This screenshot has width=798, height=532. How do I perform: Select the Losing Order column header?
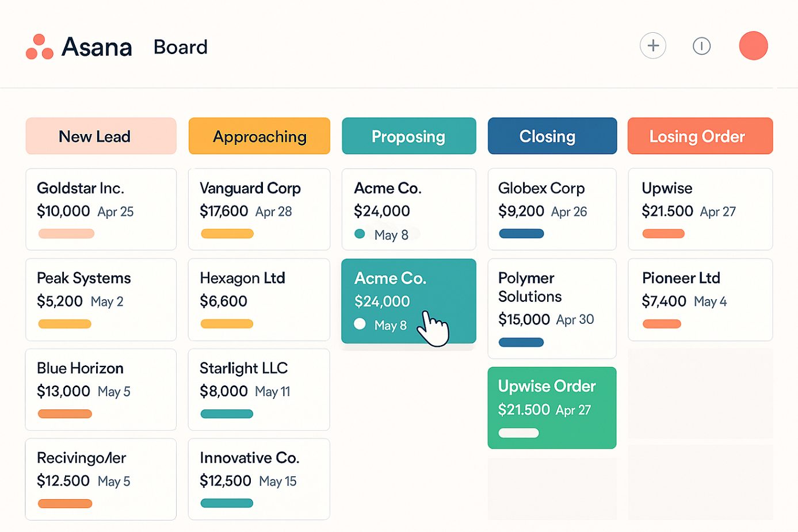coord(700,136)
